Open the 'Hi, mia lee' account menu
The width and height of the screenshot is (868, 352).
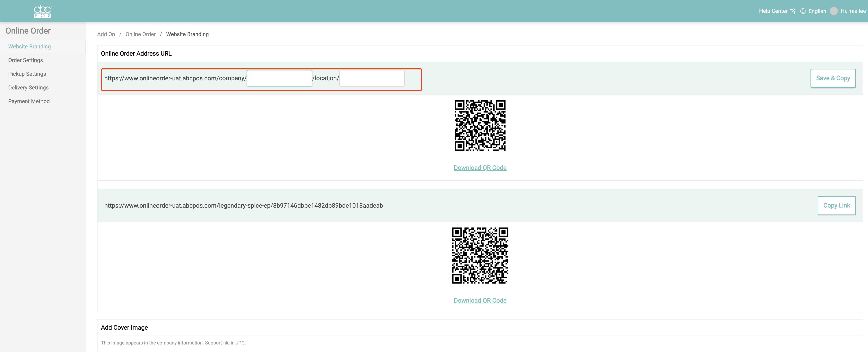click(852, 11)
